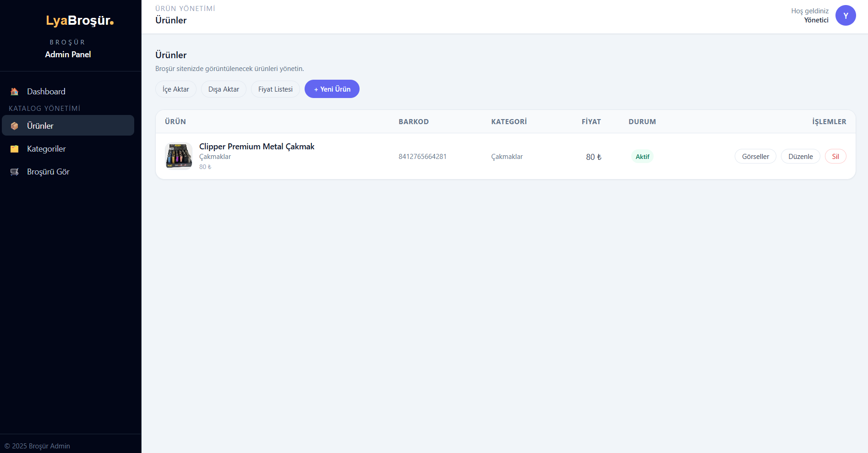
Task: Open the Dashboard menu item
Action: click(46, 92)
